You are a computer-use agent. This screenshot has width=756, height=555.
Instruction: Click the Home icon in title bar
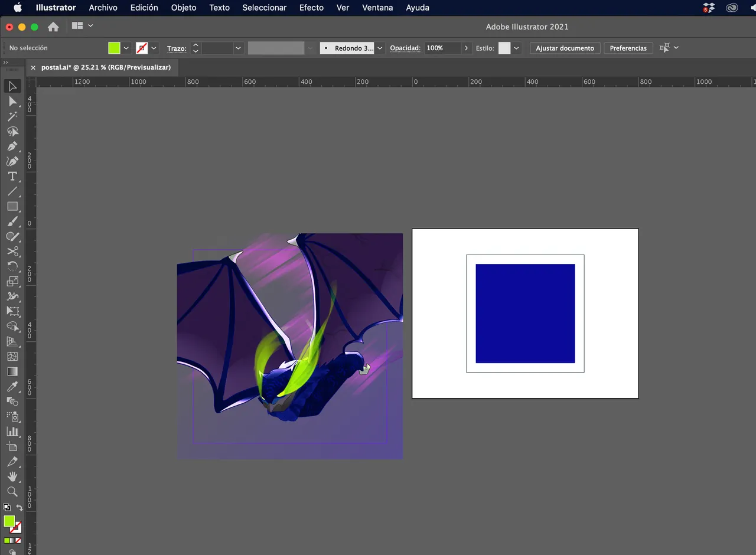coord(53,27)
